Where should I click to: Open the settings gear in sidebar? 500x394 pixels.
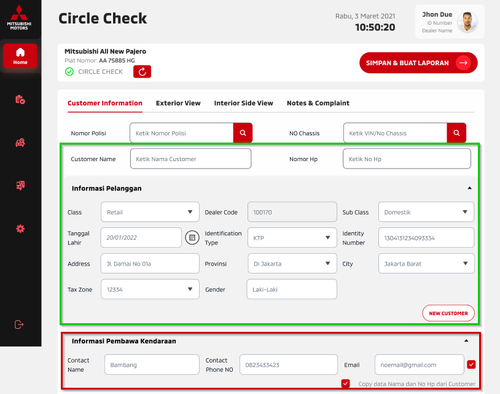pyautogui.click(x=20, y=229)
